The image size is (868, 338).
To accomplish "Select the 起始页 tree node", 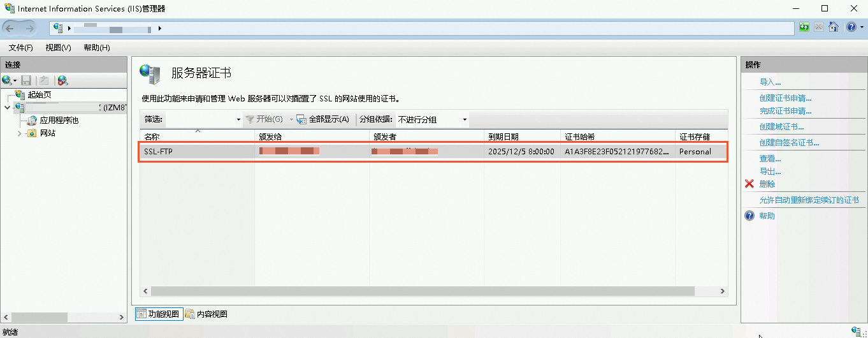I will pyautogui.click(x=40, y=94).
